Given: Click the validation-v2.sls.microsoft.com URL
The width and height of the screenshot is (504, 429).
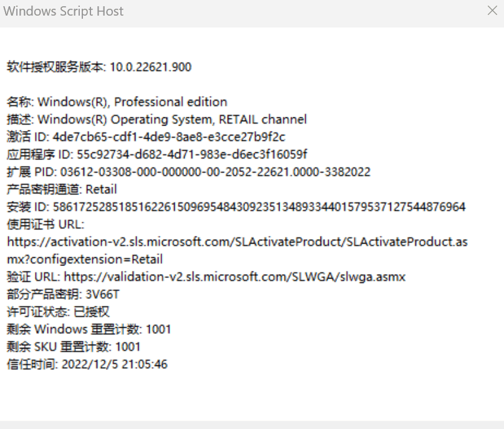Looking at the screenshot, I should (235, 277).
